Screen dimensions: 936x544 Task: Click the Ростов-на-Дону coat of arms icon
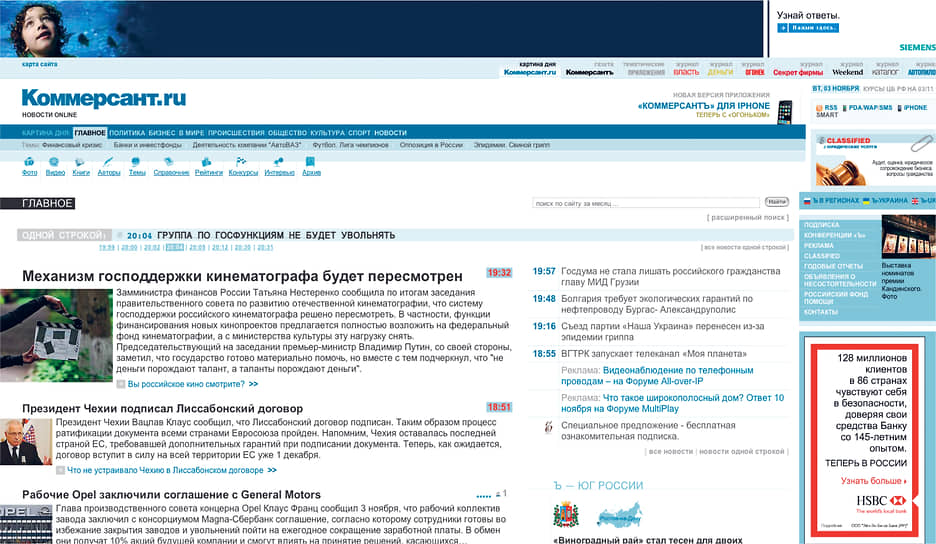click(566, 514)
